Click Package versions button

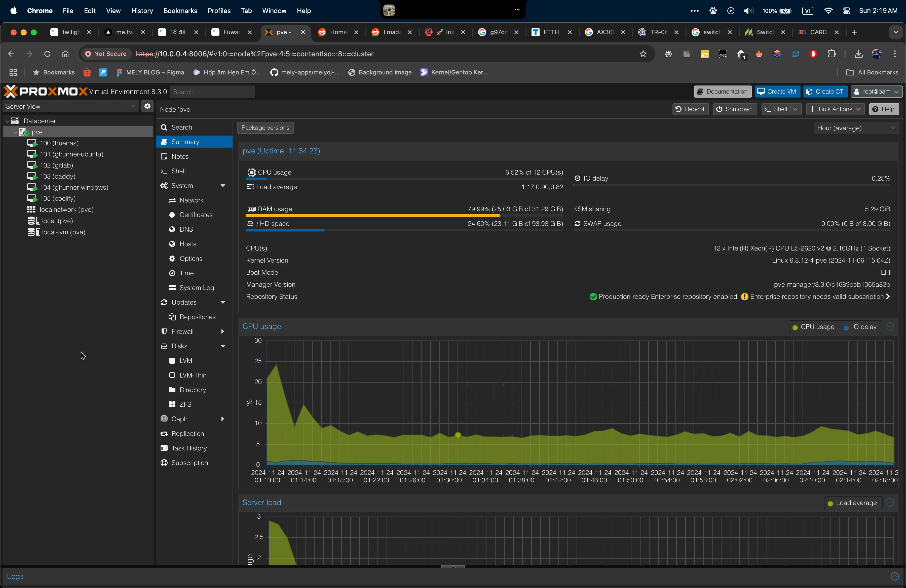pyautogui.click(x=265, y=128)
